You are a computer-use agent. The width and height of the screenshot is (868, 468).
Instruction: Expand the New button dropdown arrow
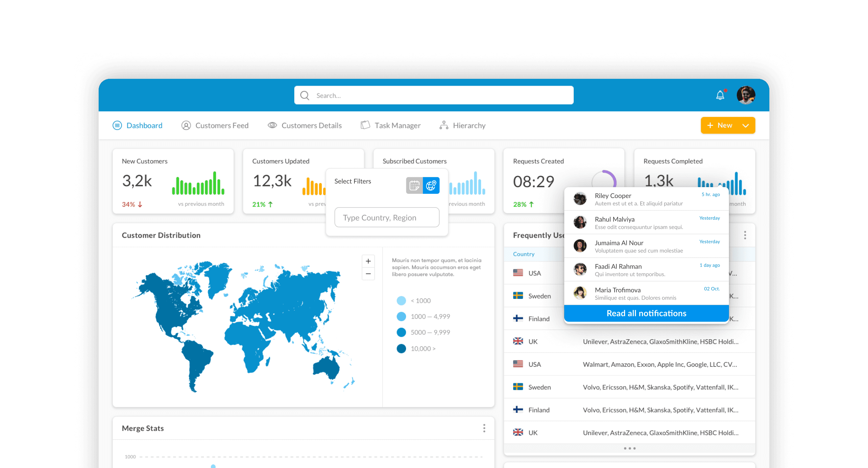(x=745, y=125)
